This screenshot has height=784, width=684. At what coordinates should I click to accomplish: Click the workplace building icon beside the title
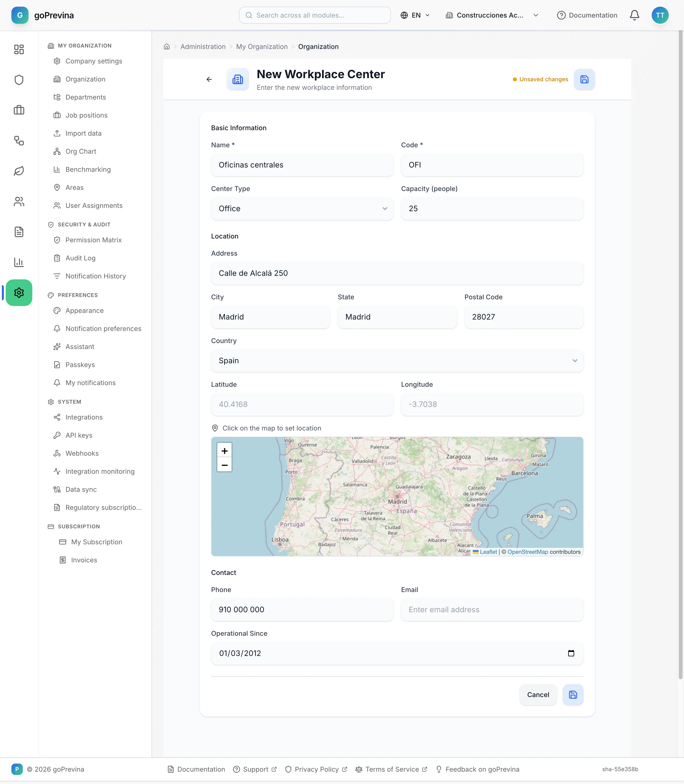click(x=237, y=79)
